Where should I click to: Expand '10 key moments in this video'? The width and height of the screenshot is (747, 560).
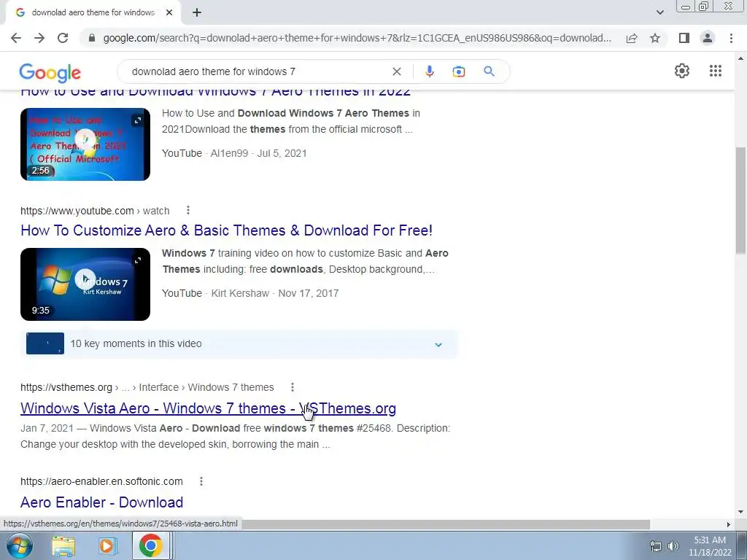pyautogui.click(x=239, y=344)
